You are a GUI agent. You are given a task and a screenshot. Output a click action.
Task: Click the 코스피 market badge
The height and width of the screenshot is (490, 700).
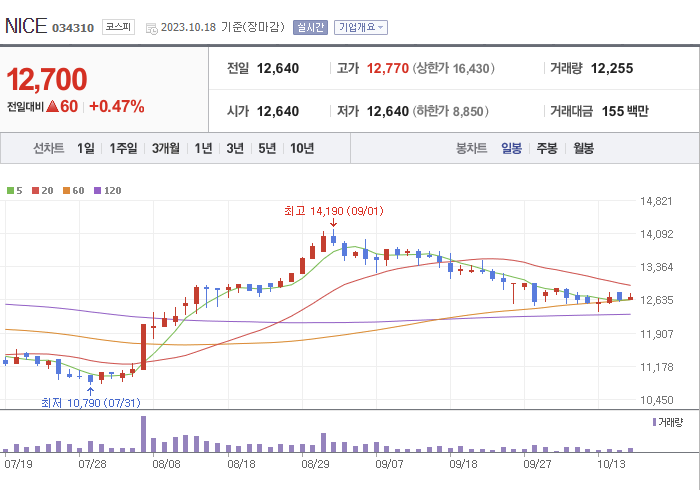(x=118, y=27)
